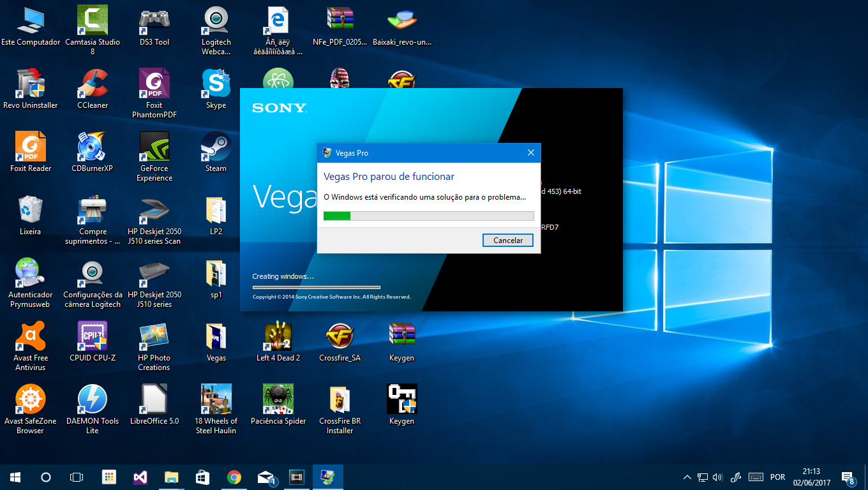Open Crossfire_SA desktop icon
This screenshot has width=868, height=490.
click(340, 342)
